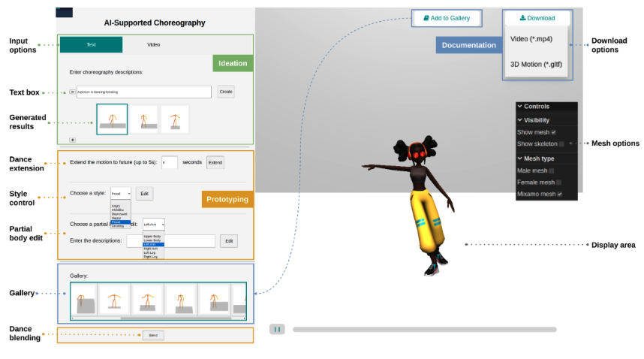
Task: Click the Add to Gallery button
Action: pyautogui.click(x=446, y=18)
